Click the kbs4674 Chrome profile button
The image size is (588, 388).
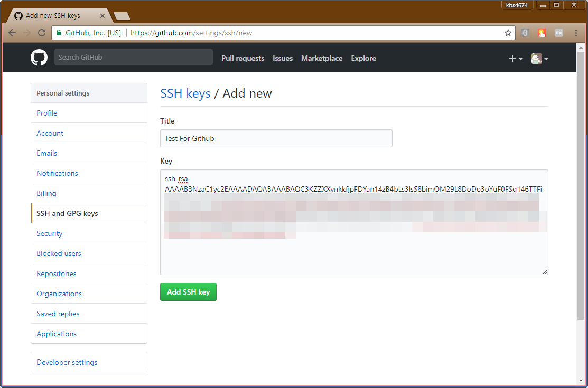[x=517, y=5]
